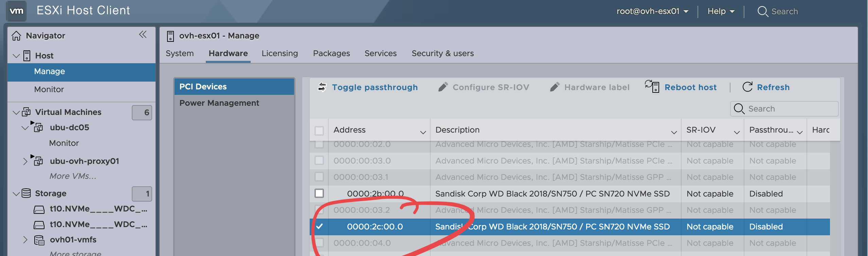Viewport: 868px width, 256px height.
Task: Click disabled checkbox for 0000:00:03.1
Action: tap(319, 177)
